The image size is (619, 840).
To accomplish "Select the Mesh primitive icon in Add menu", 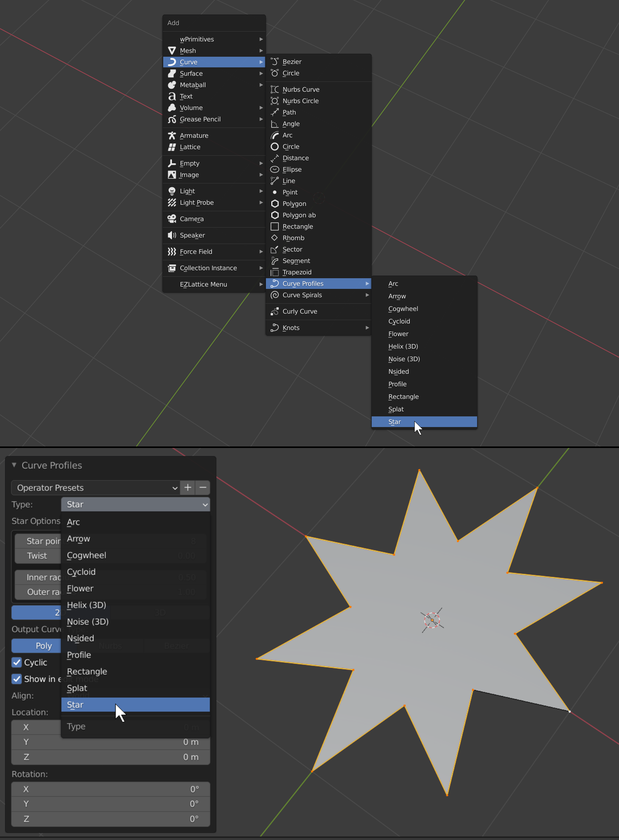I will pos(172,50).
